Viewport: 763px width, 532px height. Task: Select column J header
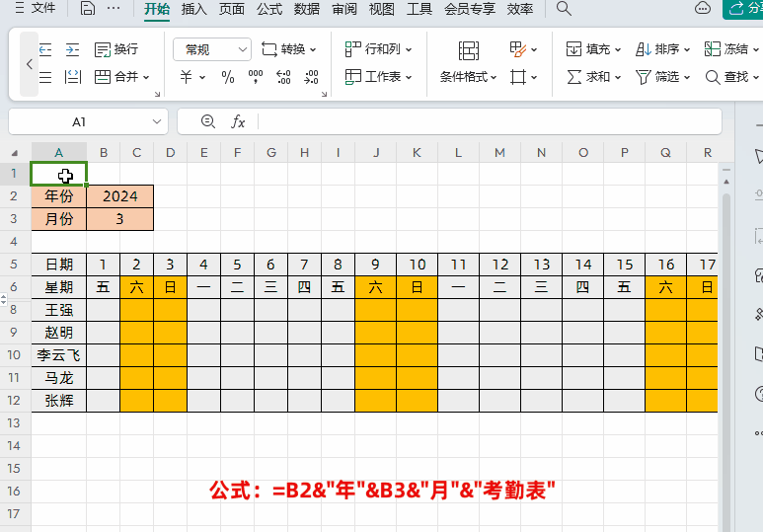click(376, 153)
